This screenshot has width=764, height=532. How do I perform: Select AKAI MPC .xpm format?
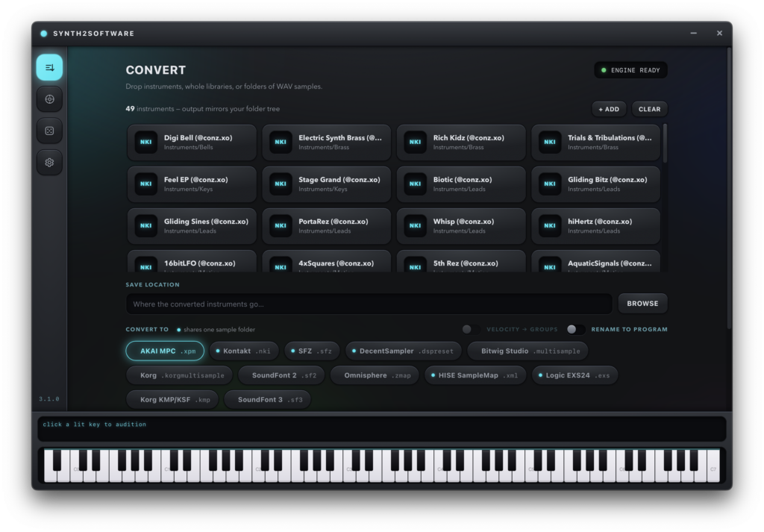[x=165, y=351]
